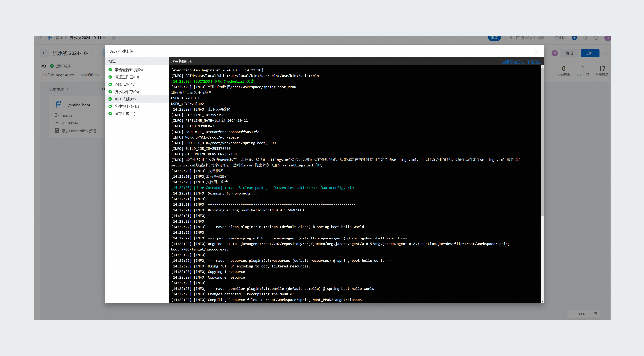Select the 流水线缓存(0s) step
Image resolution: width=644 pixels, height=356 pixels.
tap(137, 92)
